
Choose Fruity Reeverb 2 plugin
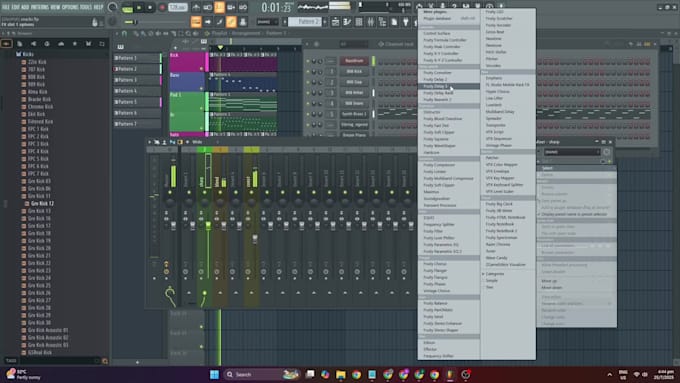click(449, 99)
